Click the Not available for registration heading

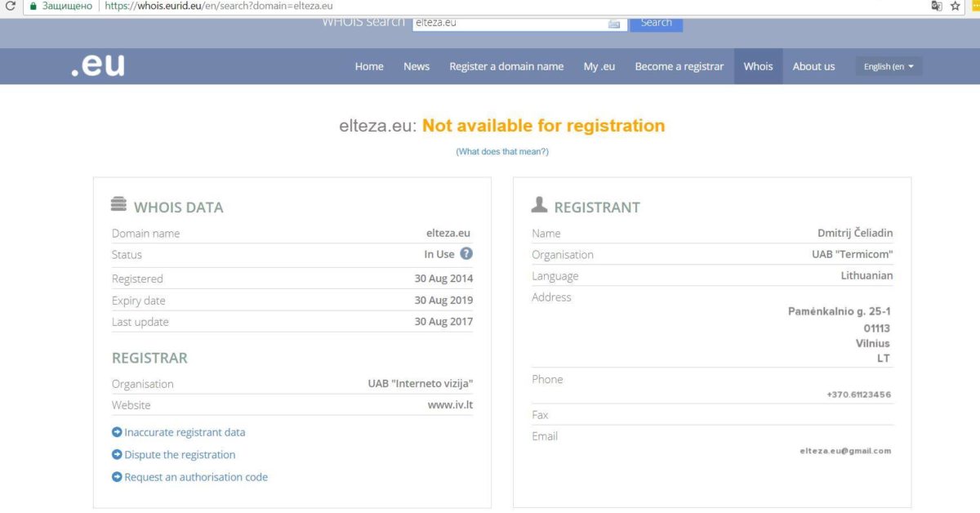544,126
